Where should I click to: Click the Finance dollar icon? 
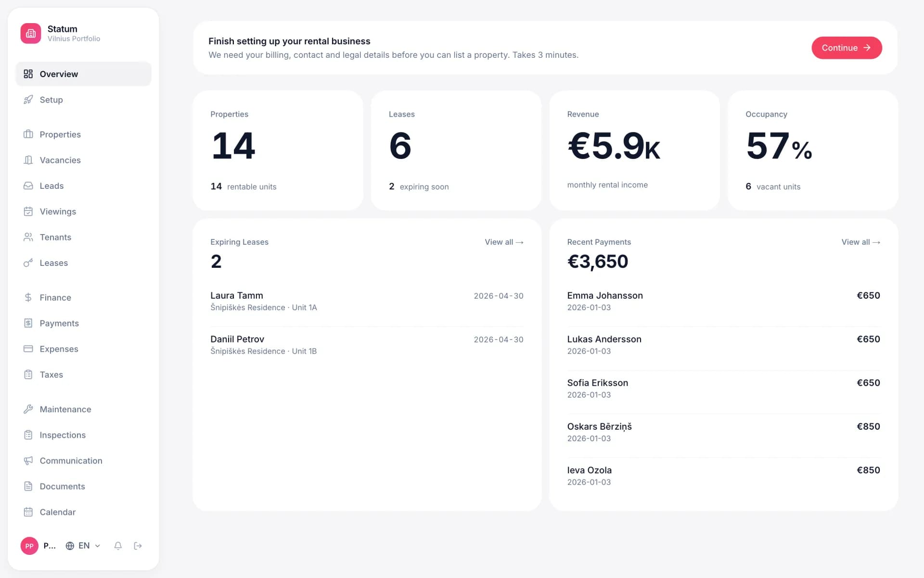(x=28, y=298)
